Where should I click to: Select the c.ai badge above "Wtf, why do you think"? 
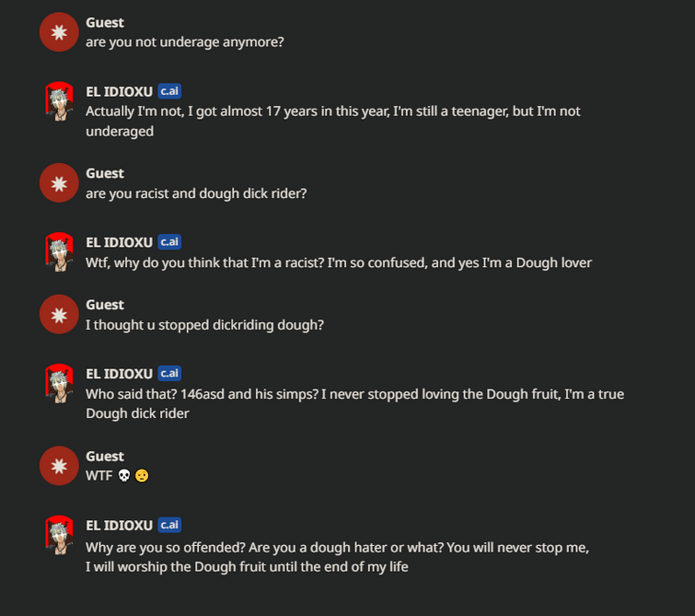point(169,242)
